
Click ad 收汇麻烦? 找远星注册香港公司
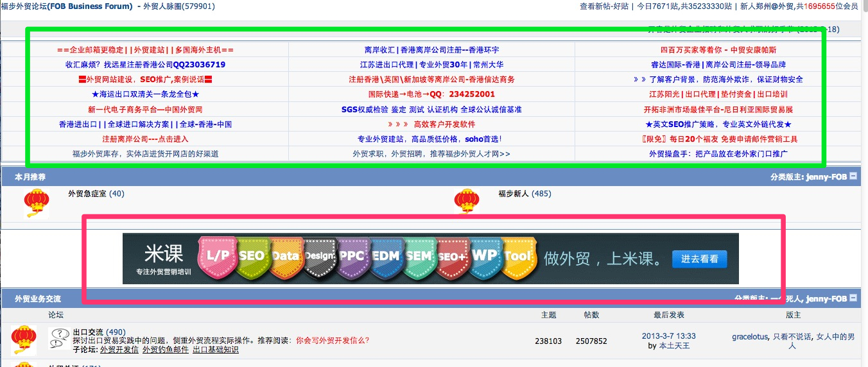145,65
